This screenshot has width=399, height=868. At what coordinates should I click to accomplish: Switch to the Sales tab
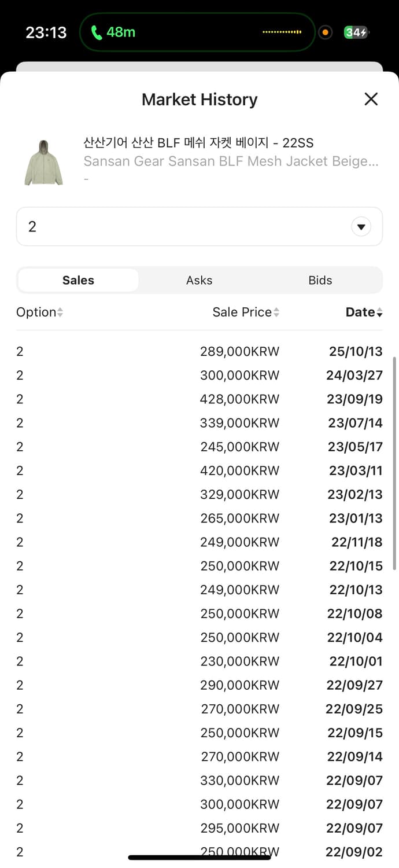(78, 280)
